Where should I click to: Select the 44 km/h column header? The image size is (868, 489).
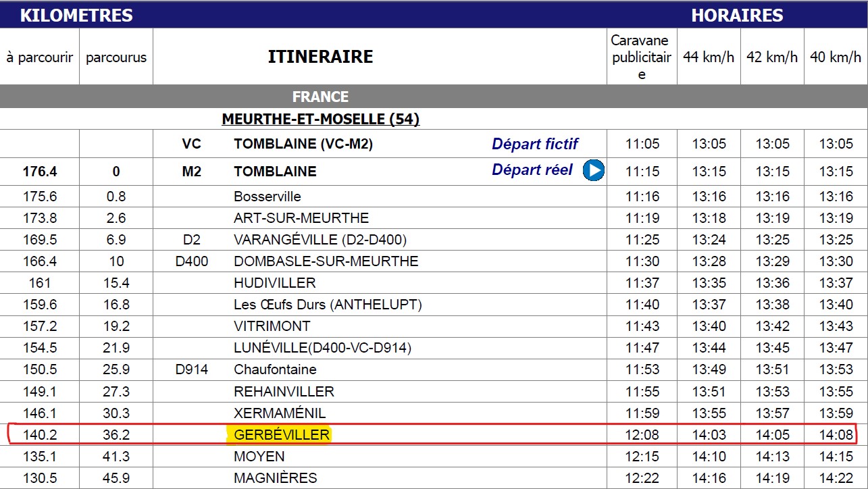point(709,57)
